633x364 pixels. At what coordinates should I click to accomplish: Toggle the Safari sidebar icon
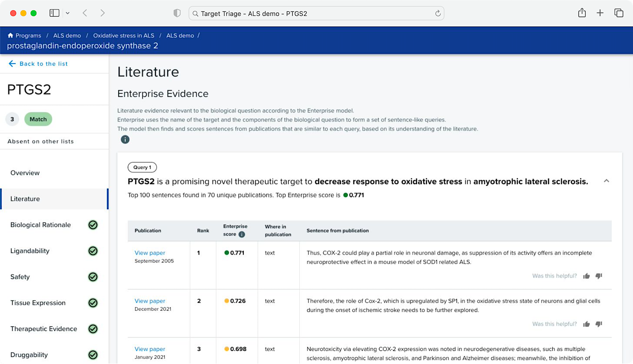[x=54, y=13]
